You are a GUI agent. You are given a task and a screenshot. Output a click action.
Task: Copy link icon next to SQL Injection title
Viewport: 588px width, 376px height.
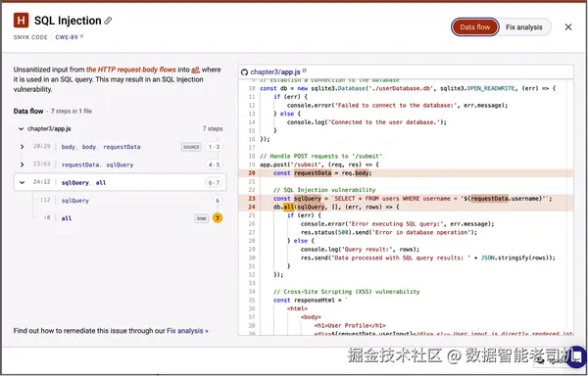(108, 21)
